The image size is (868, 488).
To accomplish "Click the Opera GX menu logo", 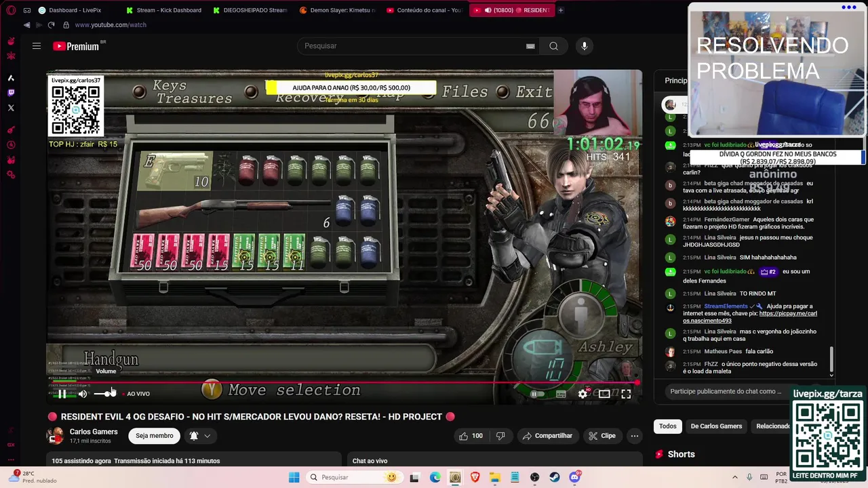I will [x=11, y=10].
